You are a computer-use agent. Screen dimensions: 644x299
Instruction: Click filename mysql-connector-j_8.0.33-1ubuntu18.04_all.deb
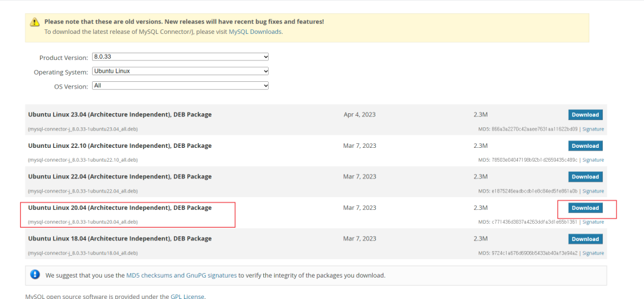point(83,253)
